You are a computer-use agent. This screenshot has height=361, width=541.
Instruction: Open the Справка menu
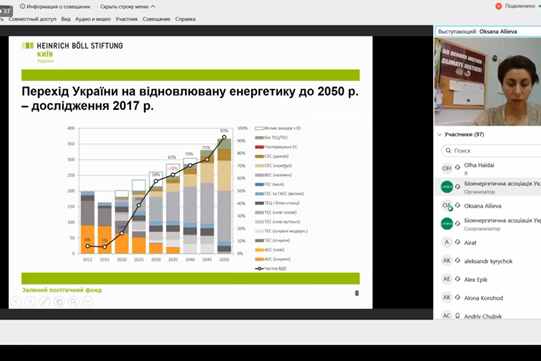185,19
